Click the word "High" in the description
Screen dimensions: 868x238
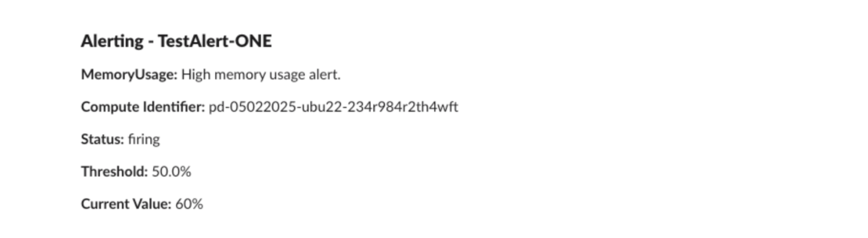[x=196, y=75]
